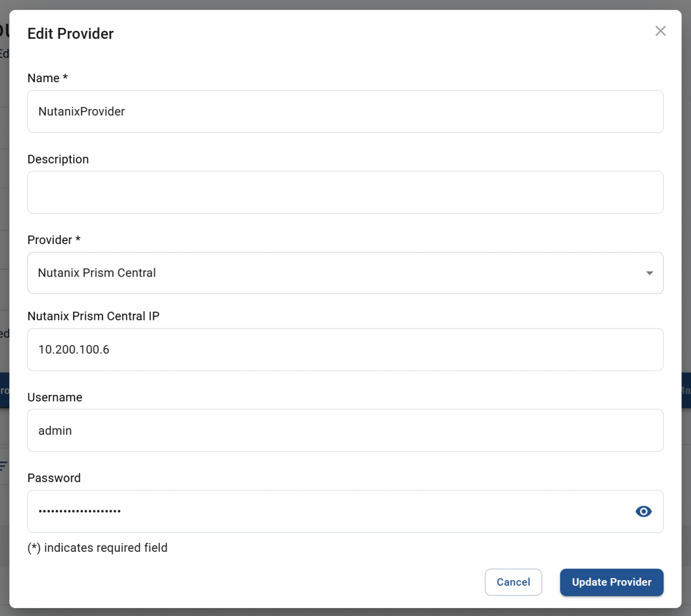Expand the Provider dropdown arrow
This screenshot has height=616, width=691.
pyautogui.click(x=649, y=273)
